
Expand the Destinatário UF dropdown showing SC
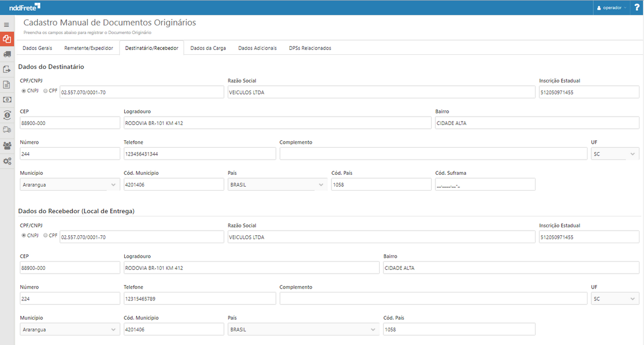pos(615,154)
